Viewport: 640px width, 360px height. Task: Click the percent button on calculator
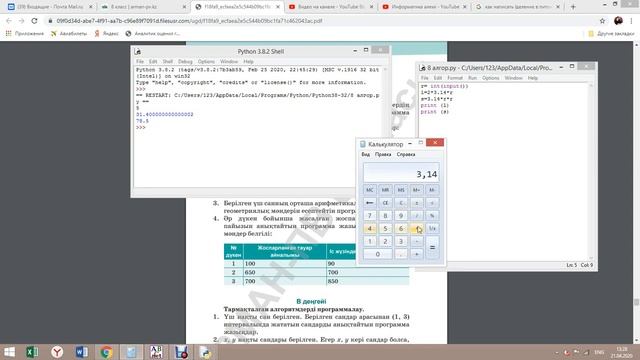tap(432, 216)
